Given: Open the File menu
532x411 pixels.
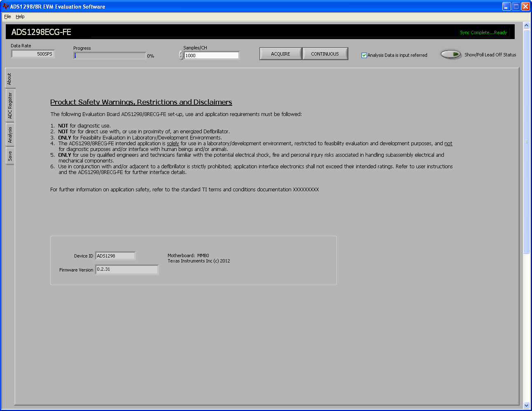Looking at the screenshot, I should pos(7,16).
